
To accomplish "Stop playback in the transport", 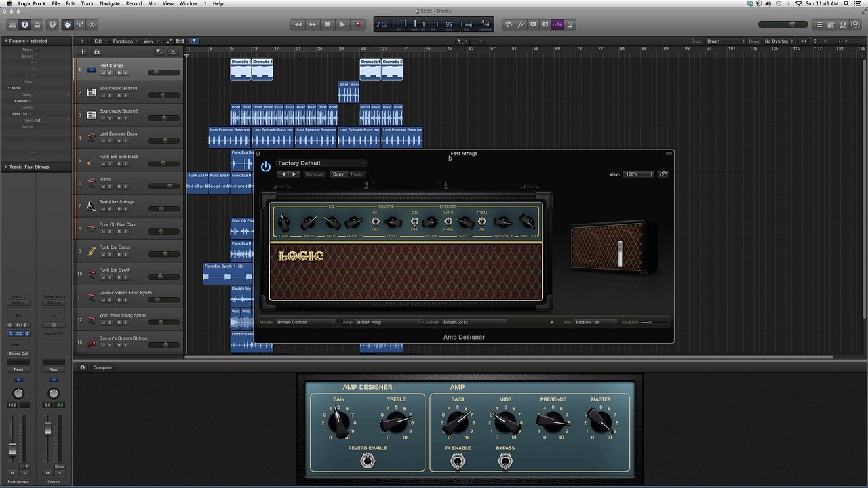I will pos(328,24).
